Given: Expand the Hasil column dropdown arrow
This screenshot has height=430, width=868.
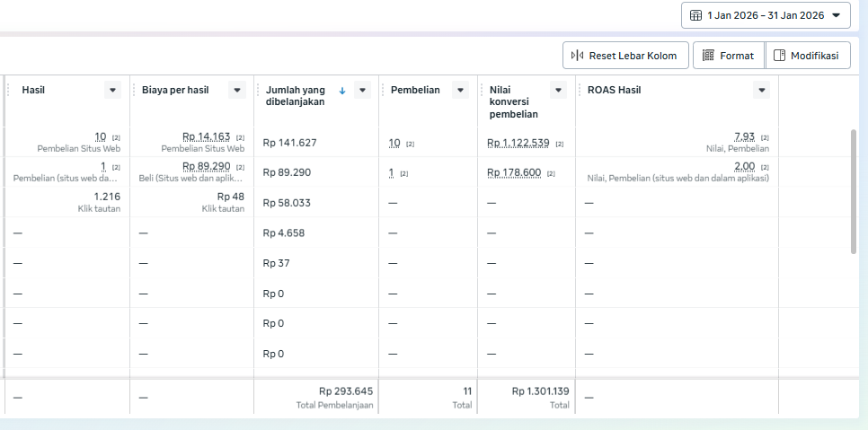Looking at the screenshot, I should click(x=112, y=90).
